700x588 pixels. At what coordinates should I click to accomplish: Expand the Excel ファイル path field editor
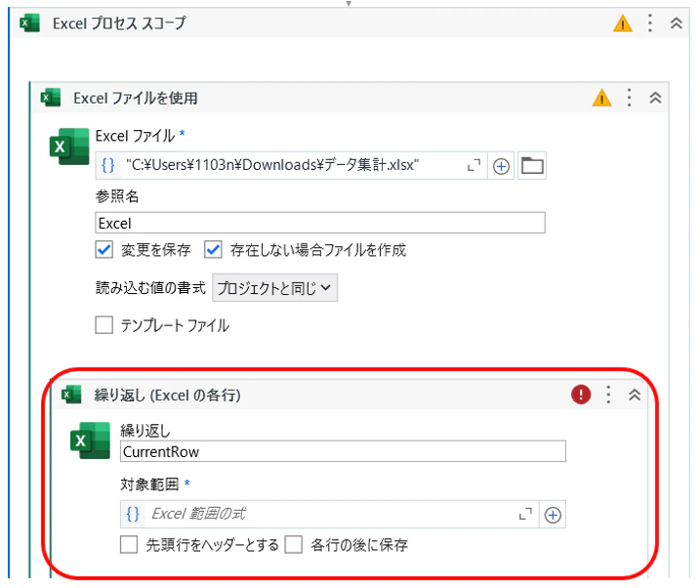474,166
